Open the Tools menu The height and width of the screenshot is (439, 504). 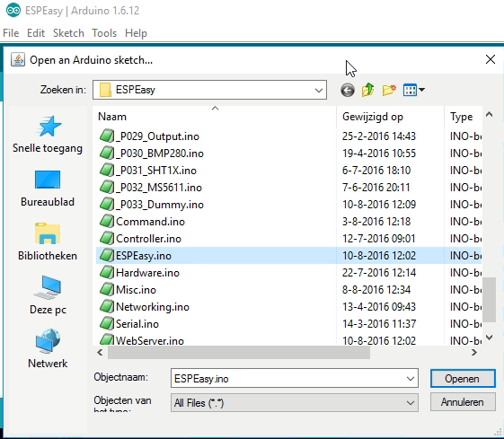pos(104,33)
